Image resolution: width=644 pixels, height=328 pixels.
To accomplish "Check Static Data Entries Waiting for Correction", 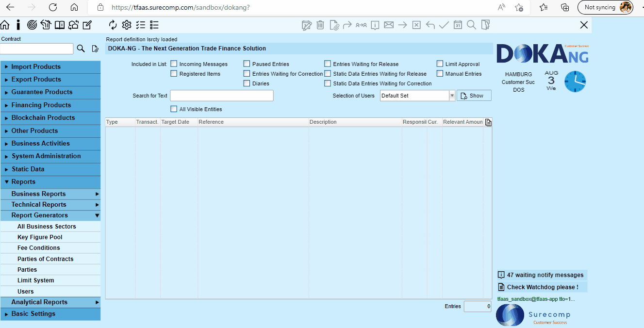I will (x=328, y=83).
